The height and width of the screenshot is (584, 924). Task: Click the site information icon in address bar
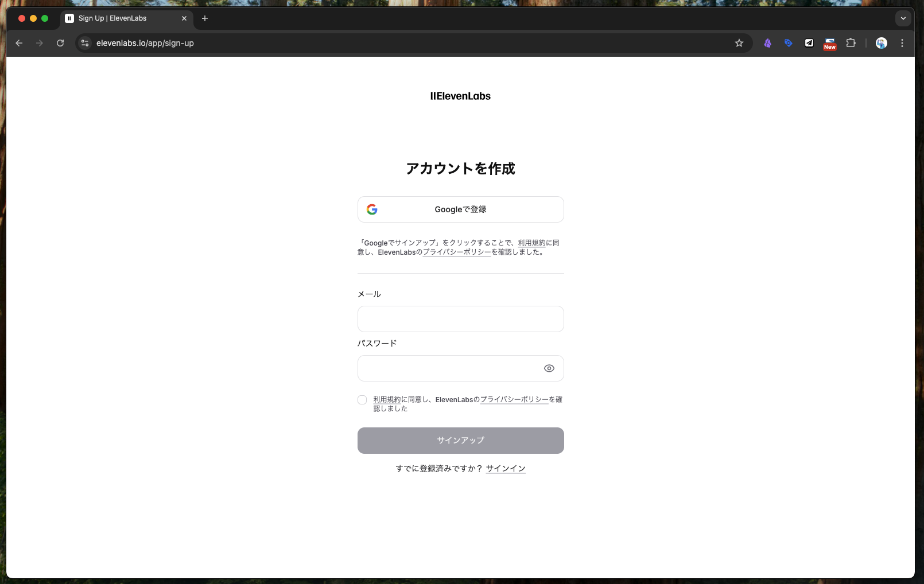click(x=85, y=43)
